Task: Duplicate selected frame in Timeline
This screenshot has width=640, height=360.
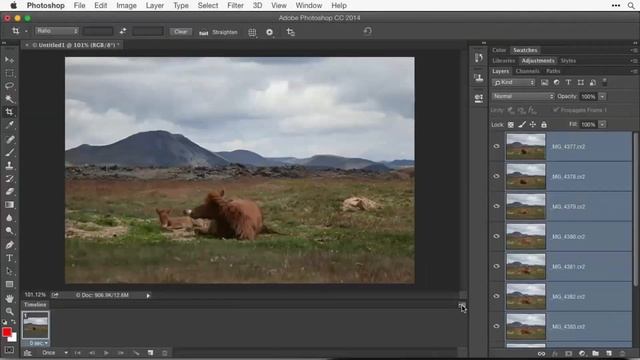Action: coord(150,353)
